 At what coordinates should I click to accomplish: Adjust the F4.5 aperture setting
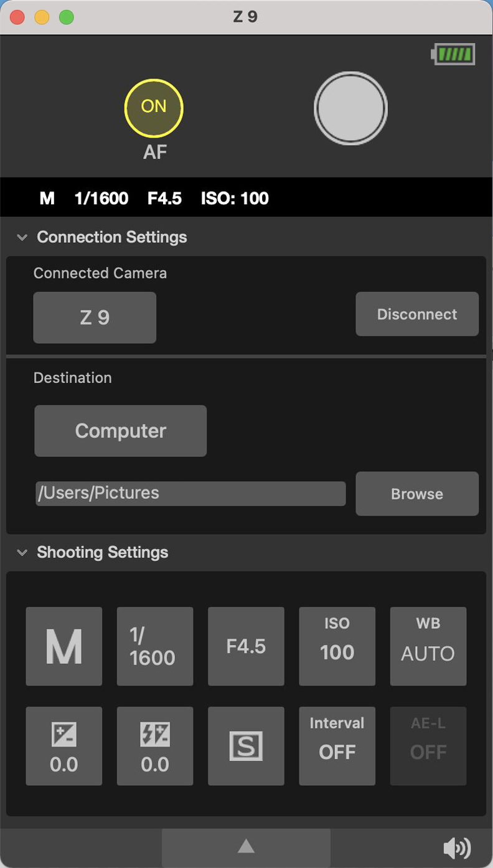pyautogui.click(x=246, y=646)
